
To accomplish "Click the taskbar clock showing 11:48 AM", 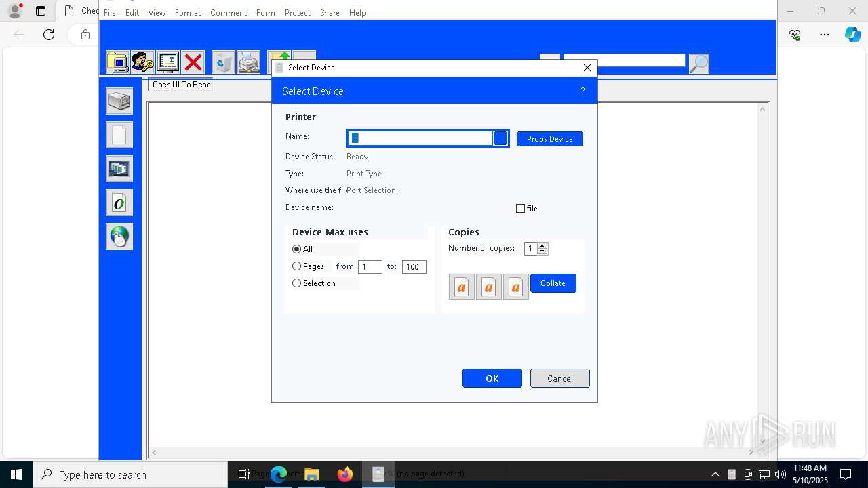I will [810, 474].
